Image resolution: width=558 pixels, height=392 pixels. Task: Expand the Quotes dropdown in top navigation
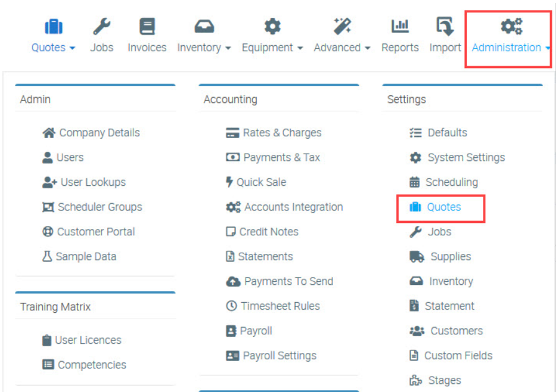(x=53, y=48)
